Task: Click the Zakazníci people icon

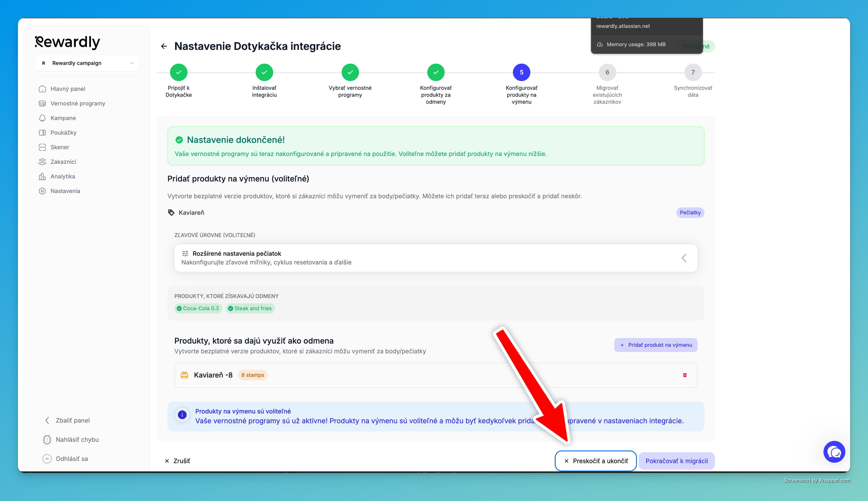Action: 42,162
